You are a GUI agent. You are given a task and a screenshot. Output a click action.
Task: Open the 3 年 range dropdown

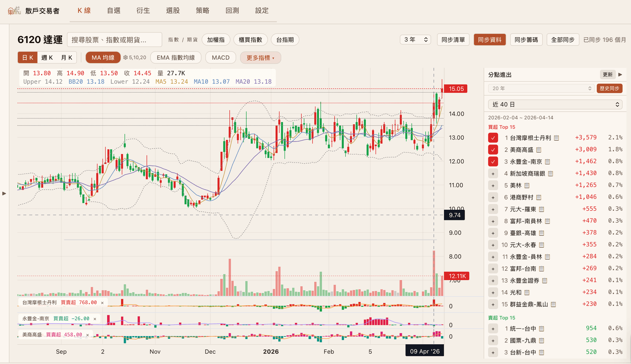[x=415, y=40]
